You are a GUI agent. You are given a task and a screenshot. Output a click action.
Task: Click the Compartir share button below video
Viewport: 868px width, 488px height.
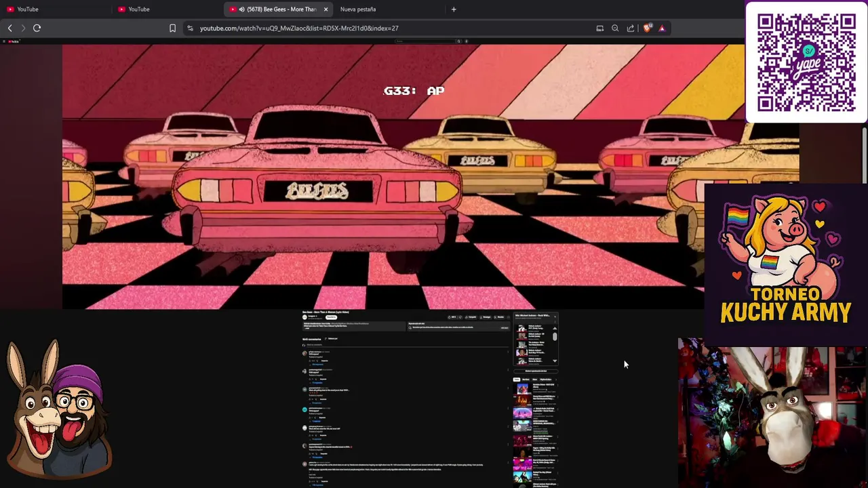tap(471, 317)
